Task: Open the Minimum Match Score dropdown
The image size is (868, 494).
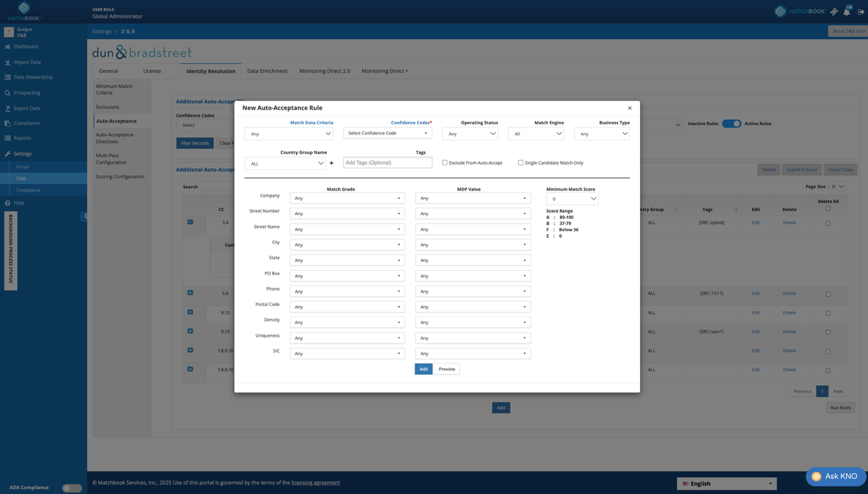Action: [572, 199]
